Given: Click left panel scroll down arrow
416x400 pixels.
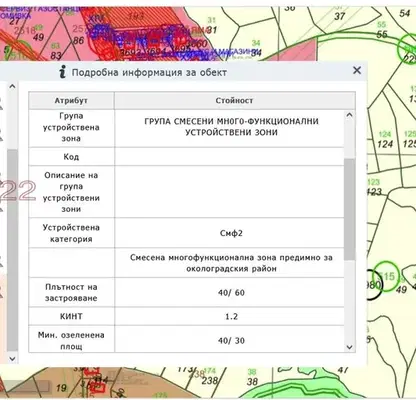Looking at the screenshot, I should point(12,359).
